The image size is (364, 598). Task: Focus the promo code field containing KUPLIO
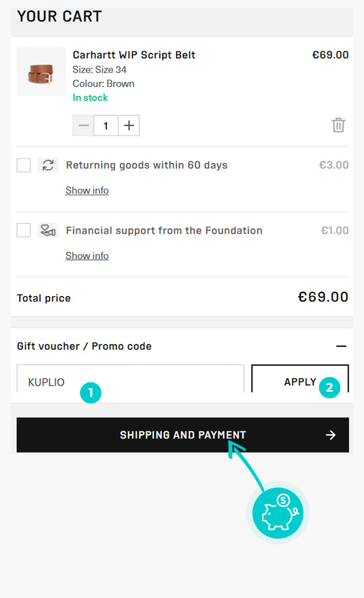(x=130, y=378)
